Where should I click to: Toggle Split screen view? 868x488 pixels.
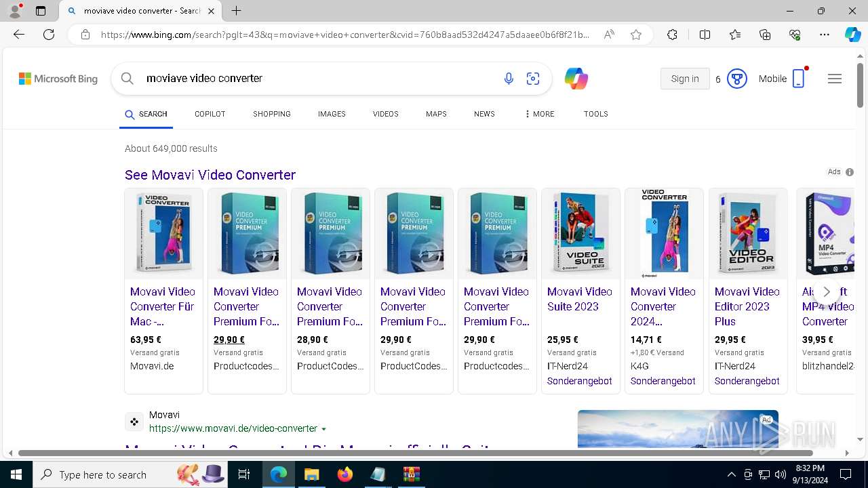pos(705,35)
